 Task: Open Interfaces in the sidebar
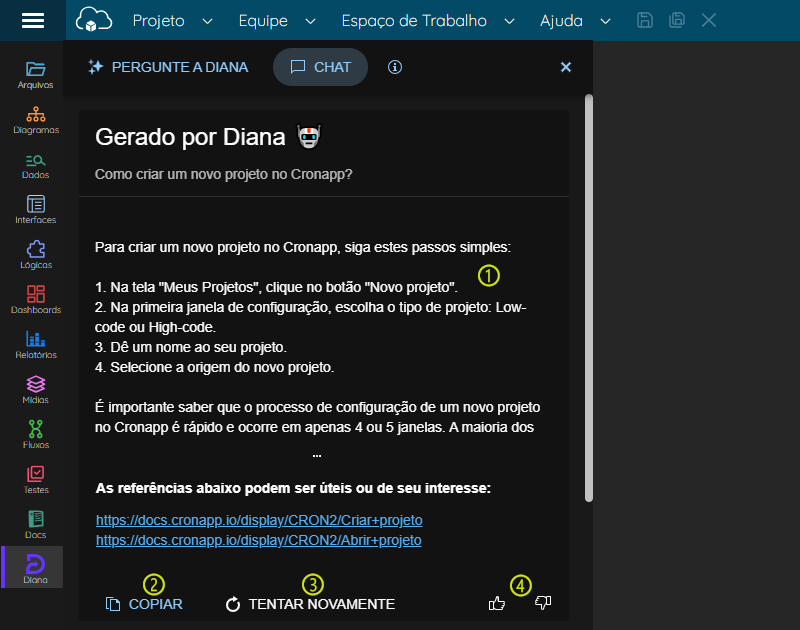[x=35, y=210]
